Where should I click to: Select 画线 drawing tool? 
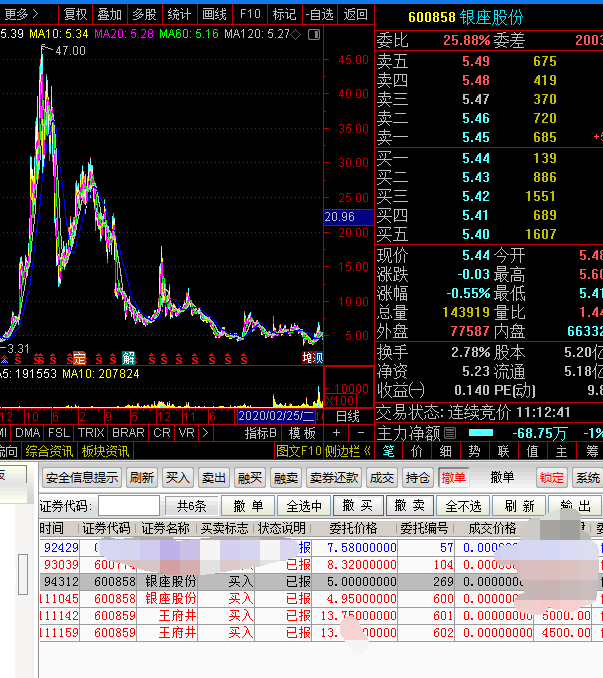214,14
